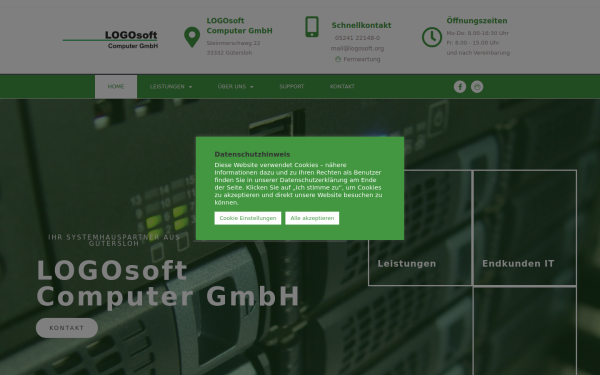Image resolution: width=600 pixels, height=375 pixels.
Task: Click 'IHR SYSTEMHAUSPARTNER AUS GÜTERSLOH' tagline
Action: pos(114,240)
